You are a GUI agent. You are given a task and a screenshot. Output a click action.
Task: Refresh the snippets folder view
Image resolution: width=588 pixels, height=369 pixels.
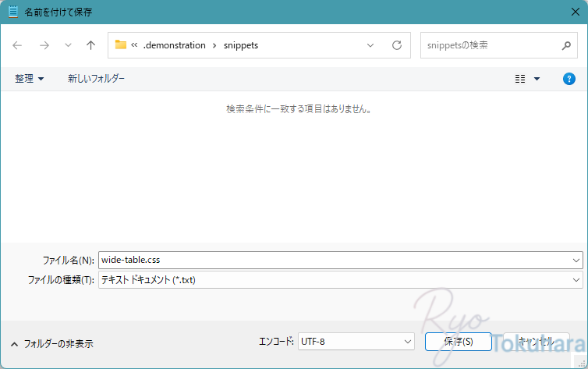(x=396, y=45)
